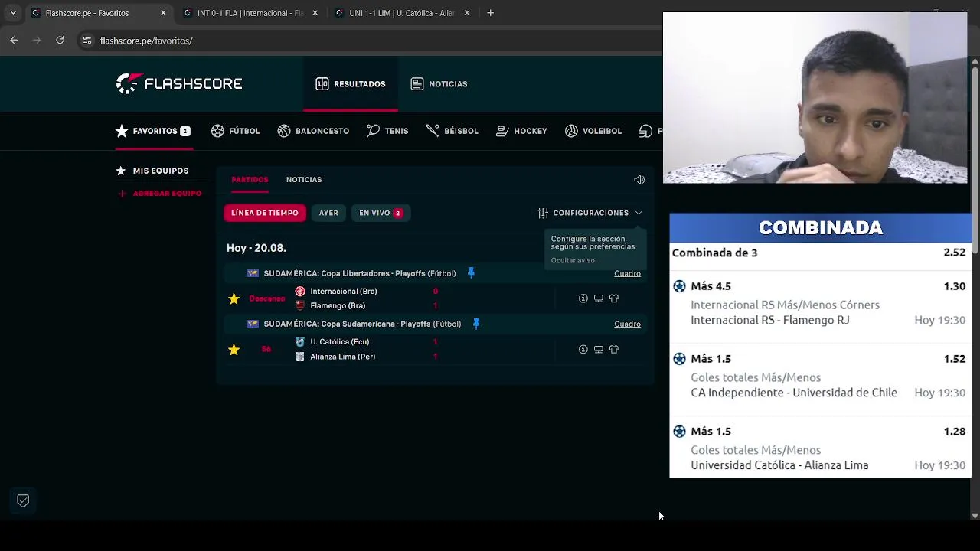Viewport: 980px width, 551px height.
Task: Click Agregar Equipo link
Action: [160, 194]
